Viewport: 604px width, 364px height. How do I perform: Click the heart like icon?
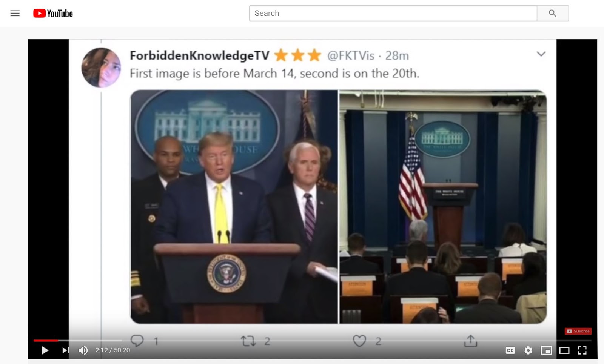[x=359, y=341]
